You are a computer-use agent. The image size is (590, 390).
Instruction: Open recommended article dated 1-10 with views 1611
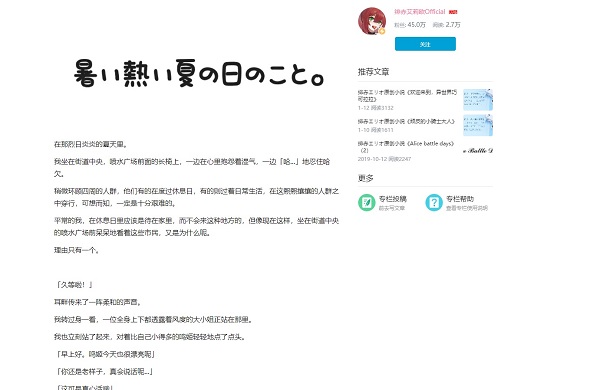pyautogui.click(x=406, y=122)
